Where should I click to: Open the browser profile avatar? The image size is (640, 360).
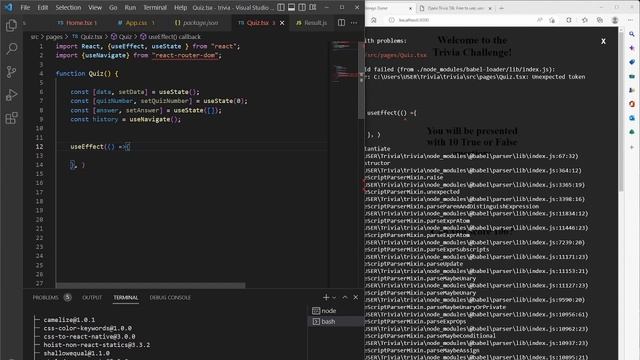615,20
